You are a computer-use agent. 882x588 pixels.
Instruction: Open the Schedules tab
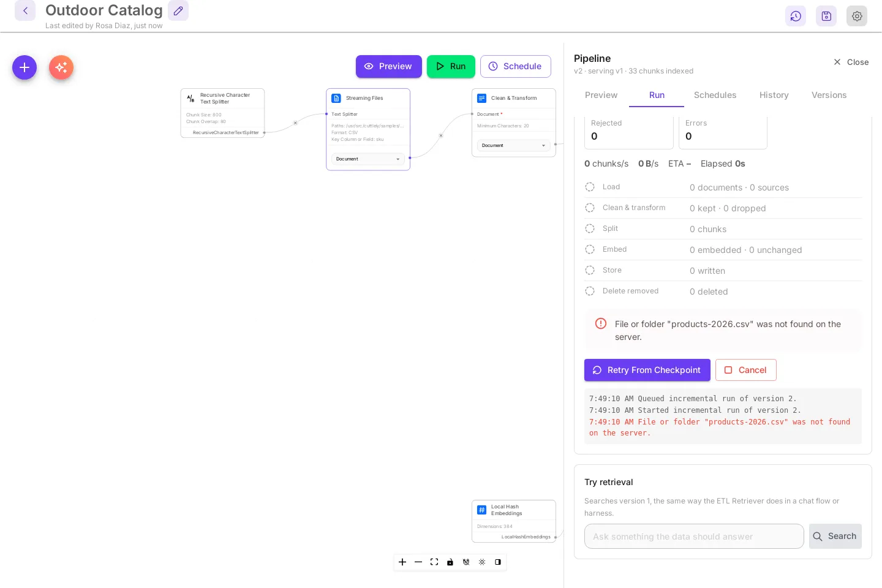click(x=715, y=95)
